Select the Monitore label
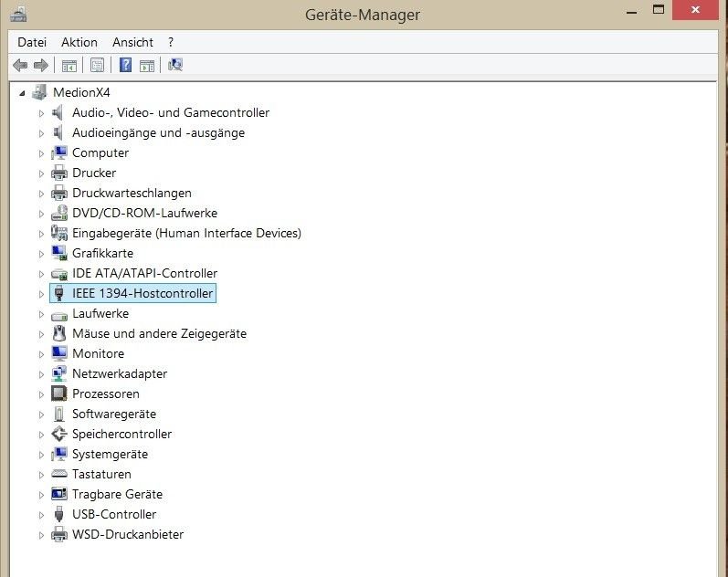Screen dimensions: 728x577 (99, 353)
